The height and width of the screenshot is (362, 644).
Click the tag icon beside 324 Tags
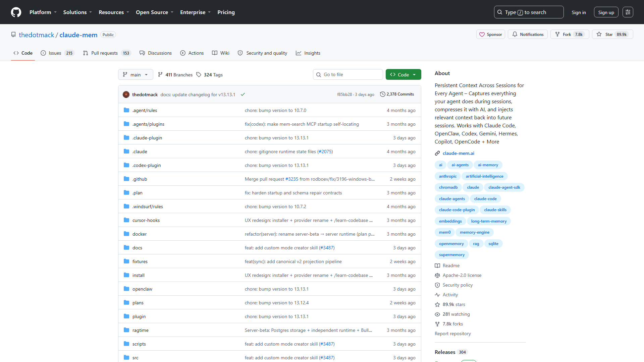(199, 75)
